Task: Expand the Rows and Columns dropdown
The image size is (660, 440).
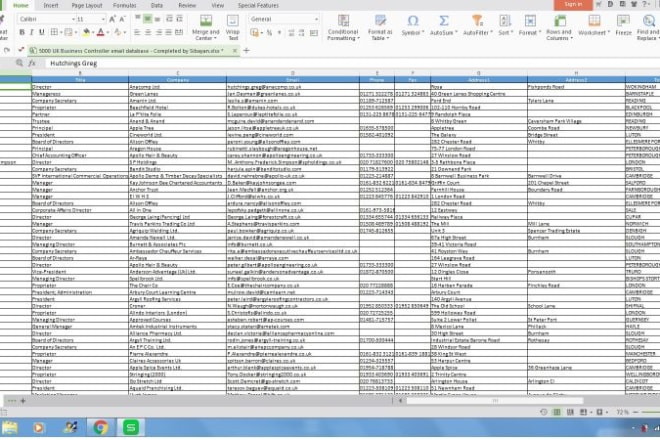Action: pos(572,38)
